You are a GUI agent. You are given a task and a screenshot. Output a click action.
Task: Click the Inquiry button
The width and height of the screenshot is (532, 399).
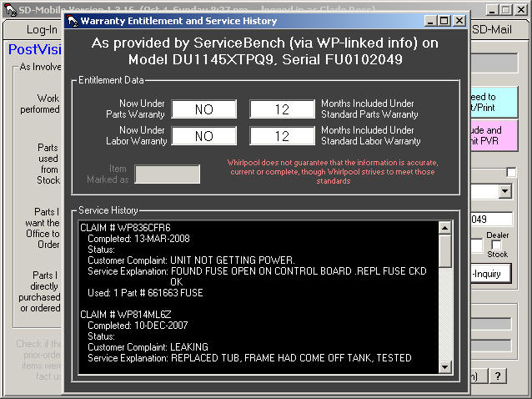[491, 274]
